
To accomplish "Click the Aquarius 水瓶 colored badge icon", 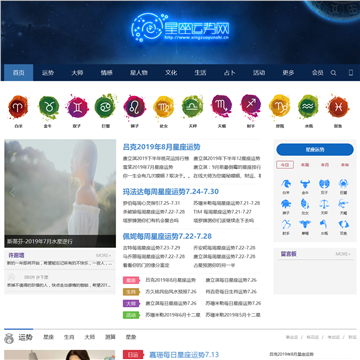I will pyautogui.click(x=308, y=107).
